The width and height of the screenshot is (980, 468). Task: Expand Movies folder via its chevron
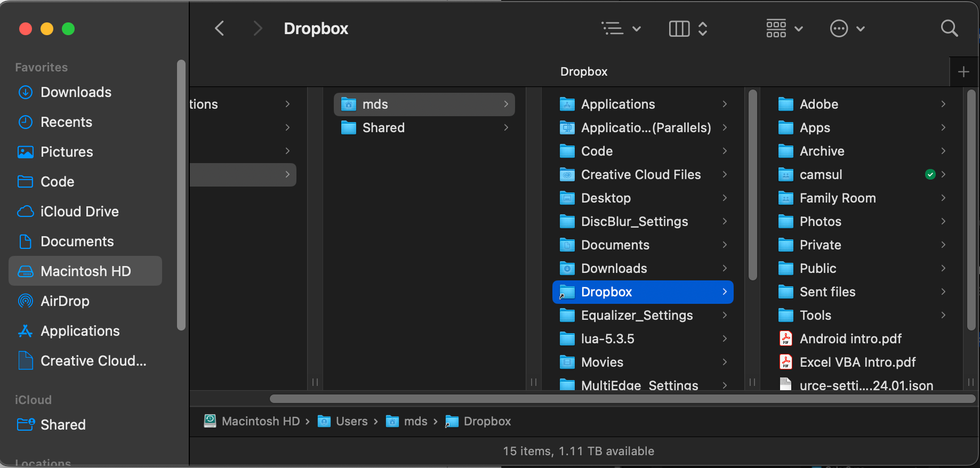(x=725, y=362)
